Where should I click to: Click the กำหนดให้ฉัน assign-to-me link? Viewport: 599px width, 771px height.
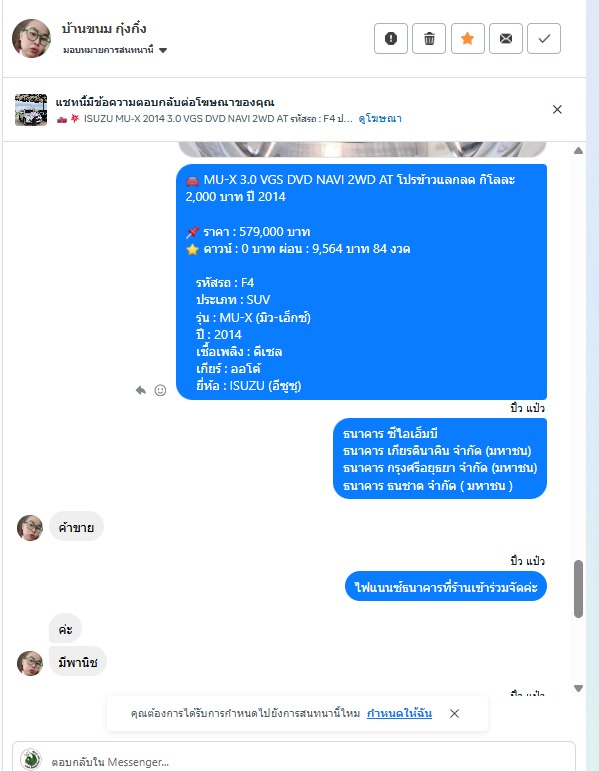coord(399,713)
